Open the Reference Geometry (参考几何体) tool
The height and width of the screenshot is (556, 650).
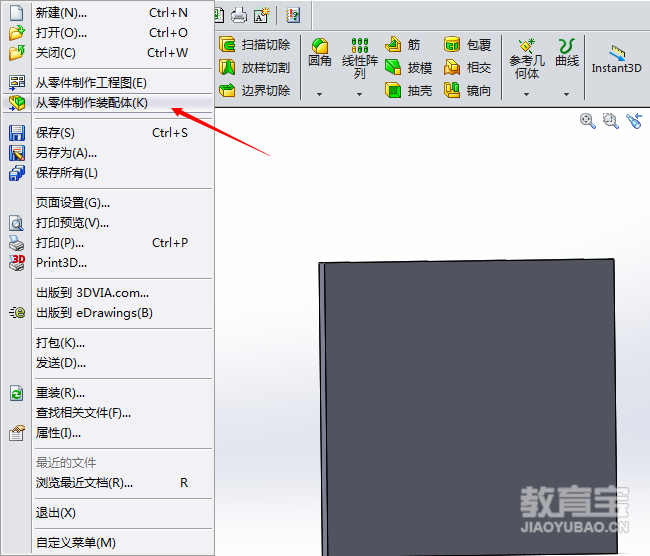pos(527,59)
